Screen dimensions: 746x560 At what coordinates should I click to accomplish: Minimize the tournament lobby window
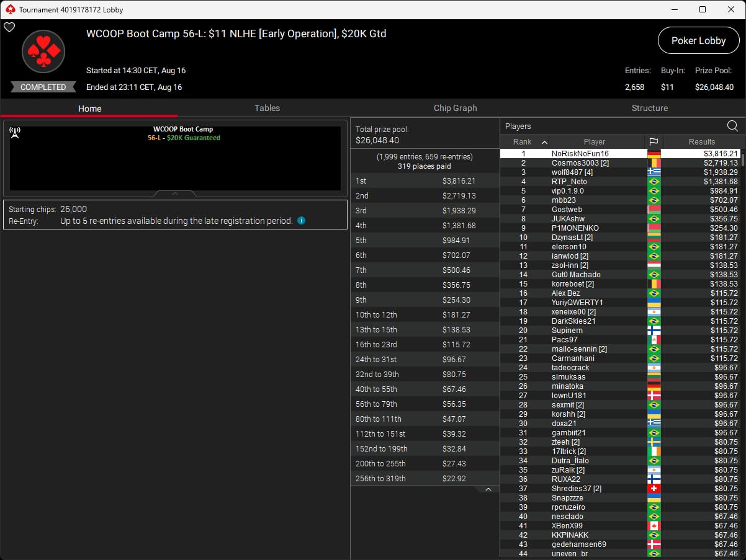(x=673, y=9)
